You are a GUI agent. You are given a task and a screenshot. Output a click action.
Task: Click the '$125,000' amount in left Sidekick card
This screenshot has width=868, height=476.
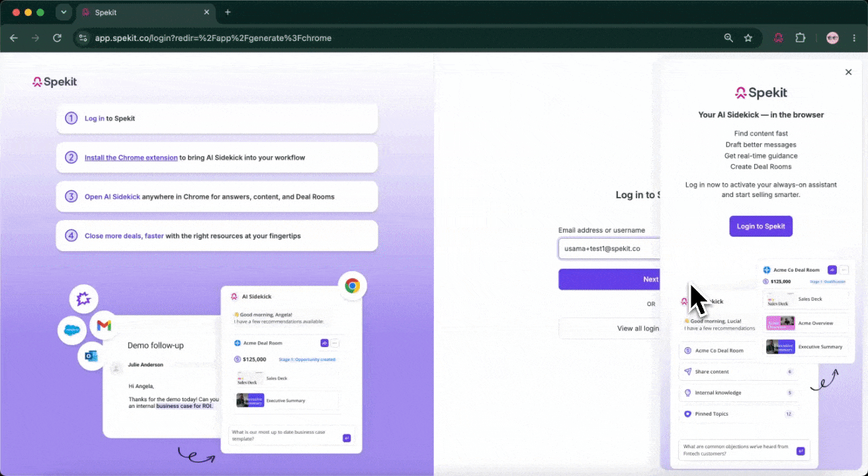coord(255,359)
